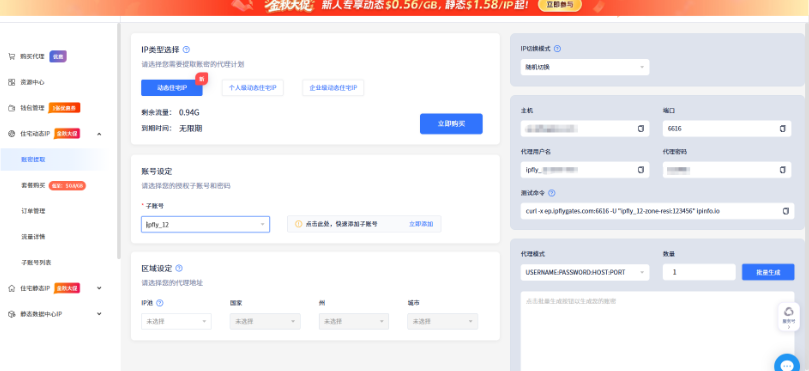Open 子账号列表 sidebar item

click(x=36, y=263)
